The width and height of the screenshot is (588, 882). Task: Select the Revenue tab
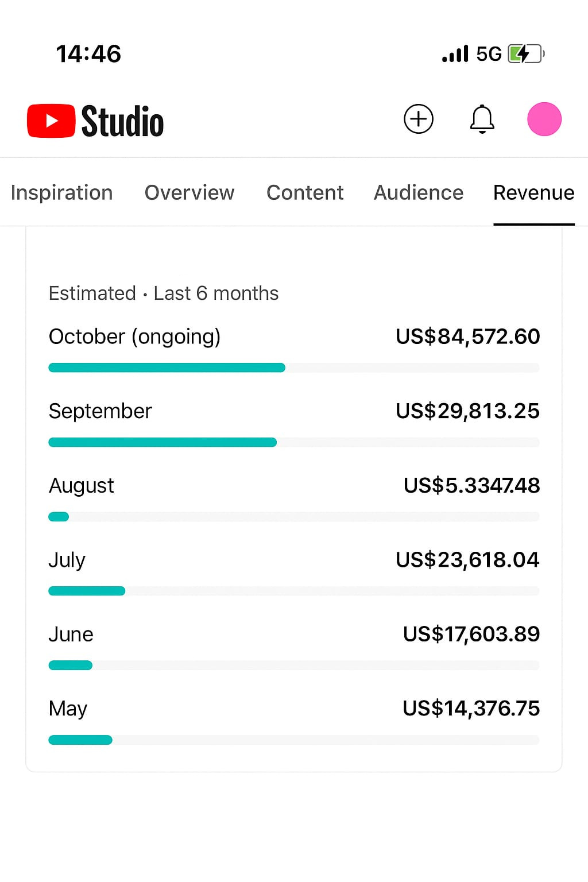click(533, 193)
